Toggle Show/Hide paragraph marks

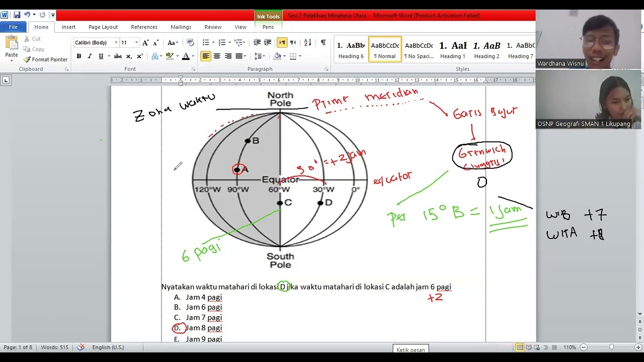click(323, 43)
